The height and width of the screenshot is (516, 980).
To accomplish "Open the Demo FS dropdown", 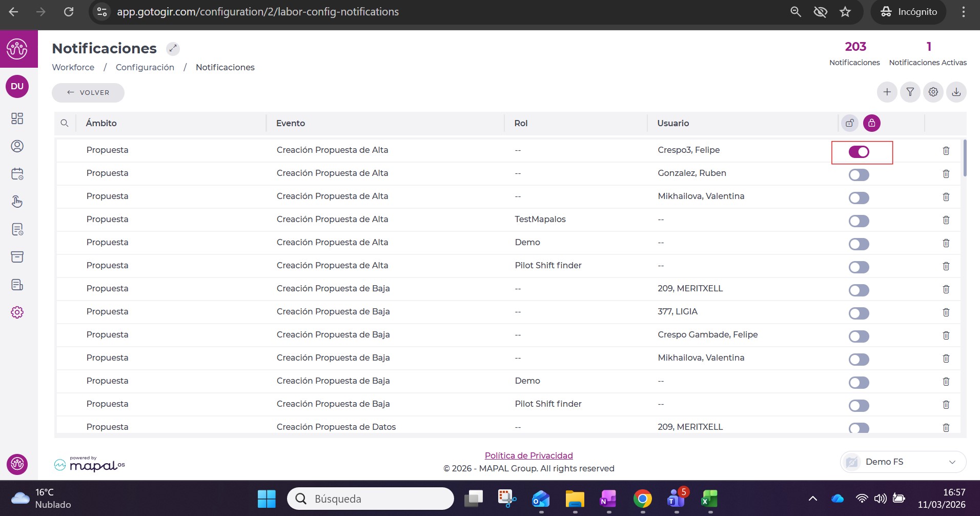I will click(903, 462).
